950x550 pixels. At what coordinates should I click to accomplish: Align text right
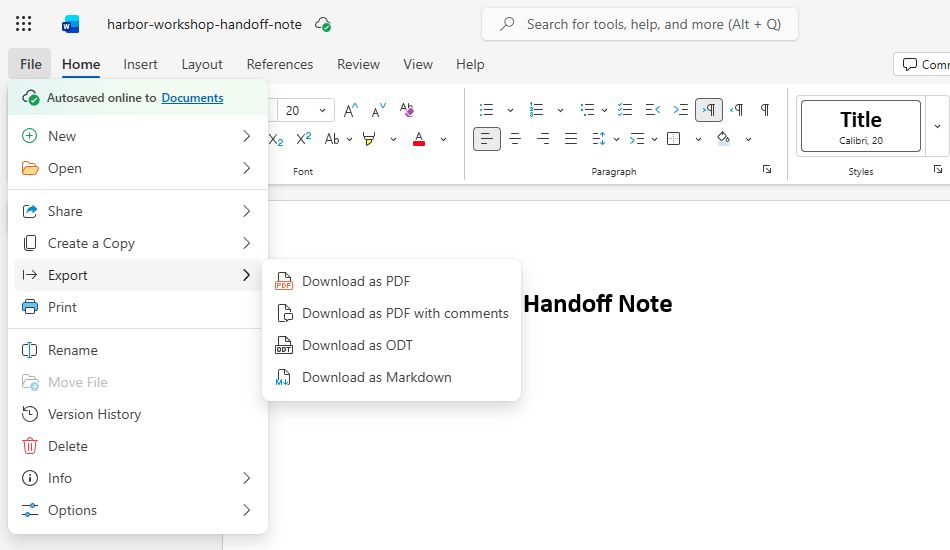[x=543, y=139]
